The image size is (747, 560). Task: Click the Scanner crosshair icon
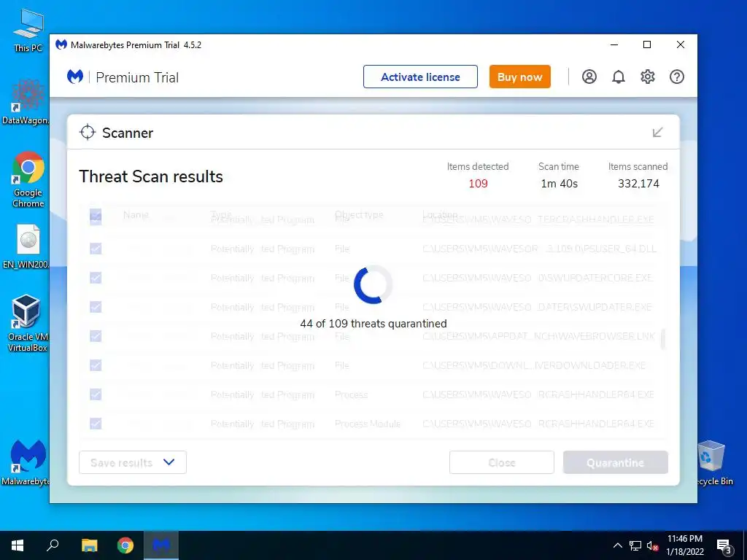pyautogui.click(x=88, y=133)
